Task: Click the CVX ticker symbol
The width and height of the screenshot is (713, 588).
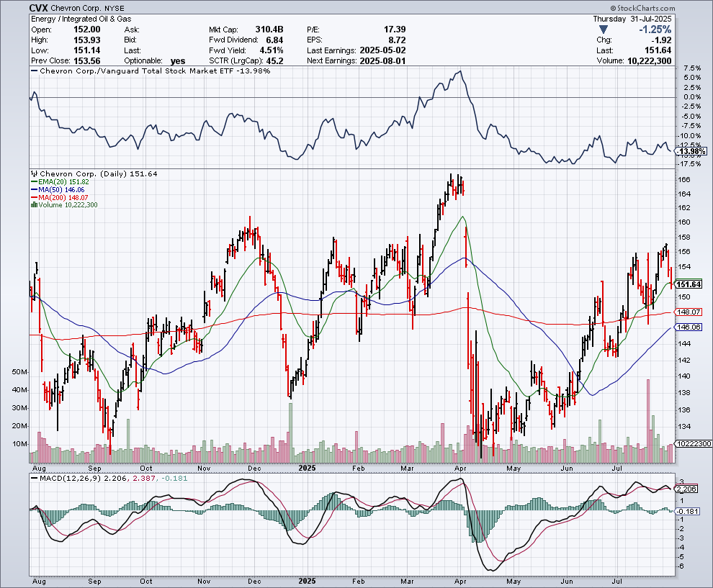Action: [38, 8]
